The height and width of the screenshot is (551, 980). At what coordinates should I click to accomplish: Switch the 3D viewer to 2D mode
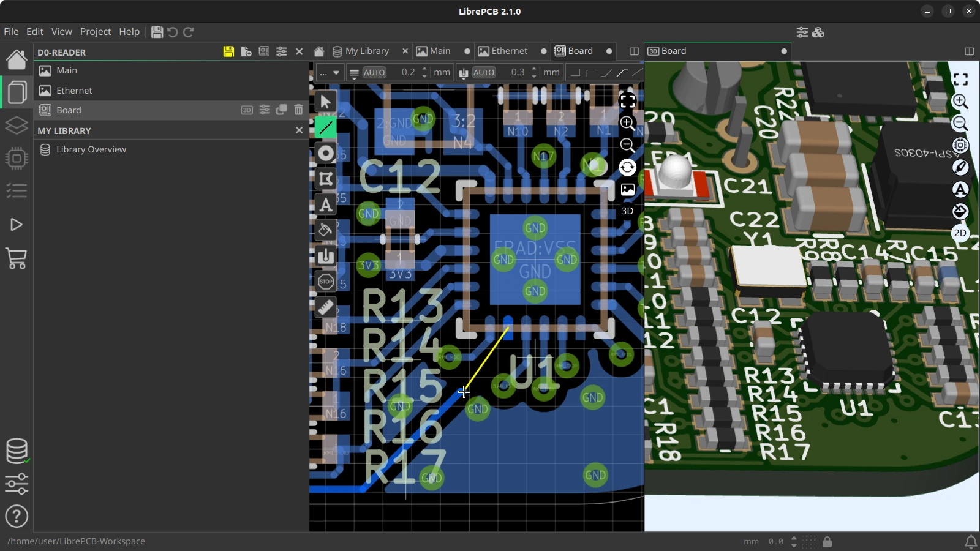[960, 233]
